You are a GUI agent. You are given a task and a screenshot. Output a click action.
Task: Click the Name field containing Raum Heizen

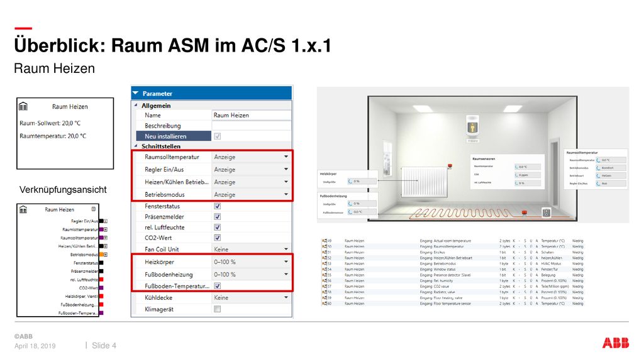pyautogui.click(x=252, y=116)
